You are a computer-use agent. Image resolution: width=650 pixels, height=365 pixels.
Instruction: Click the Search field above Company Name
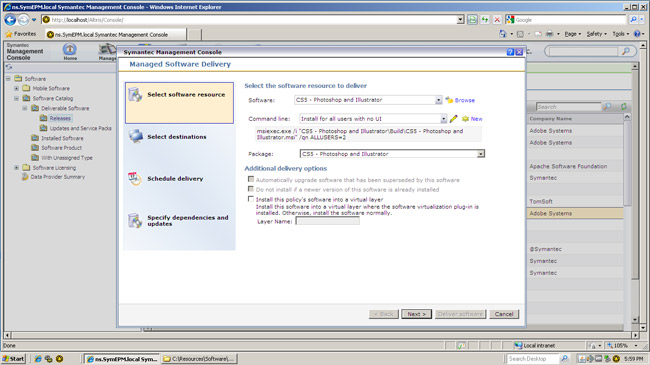click(x=568, y=107)
